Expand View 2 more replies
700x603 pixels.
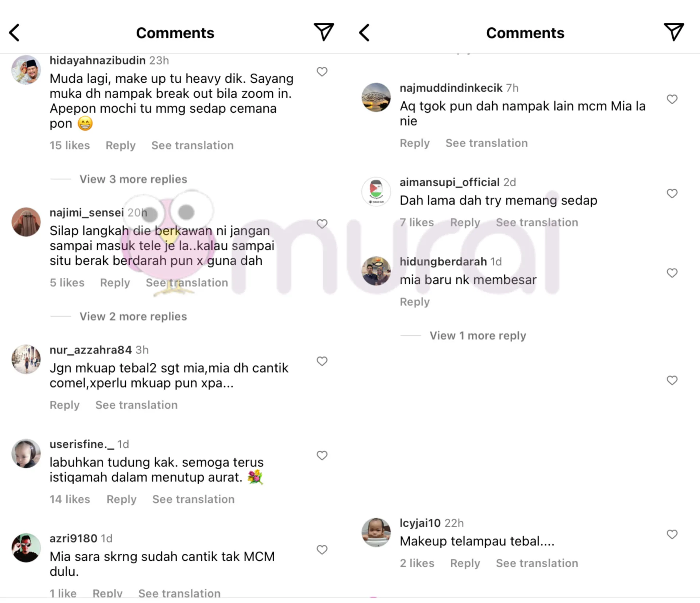(133, 316)
